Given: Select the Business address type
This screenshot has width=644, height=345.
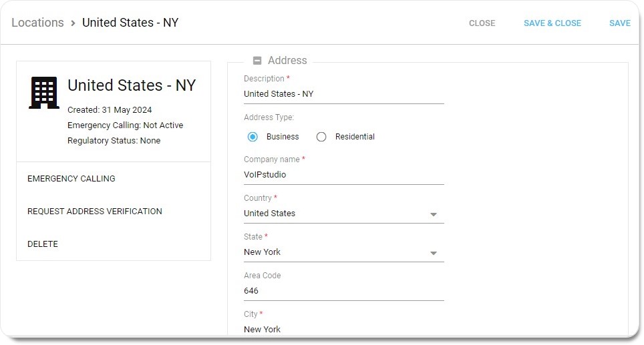Looking at the screenshot, I should (253, 137).
